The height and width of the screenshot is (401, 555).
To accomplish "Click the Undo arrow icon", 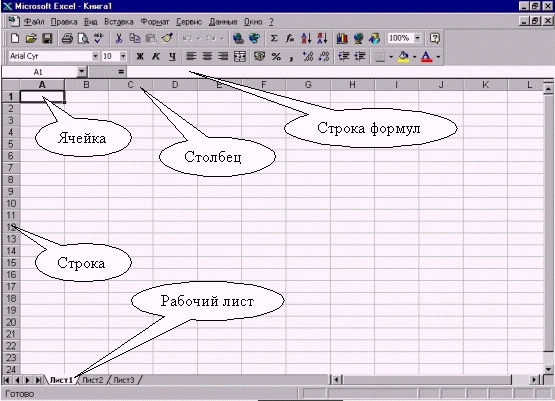I will tap(187, 38).
